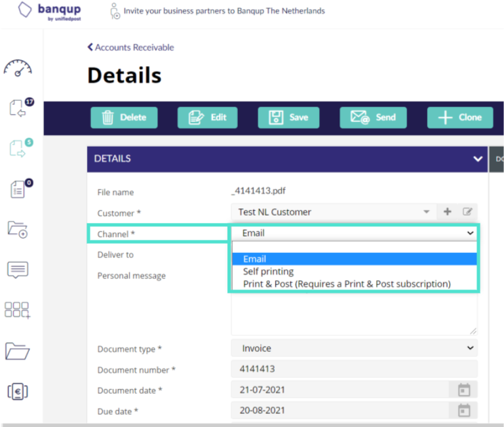
Task: Click the Channel * label
Action: coord(116,234)
